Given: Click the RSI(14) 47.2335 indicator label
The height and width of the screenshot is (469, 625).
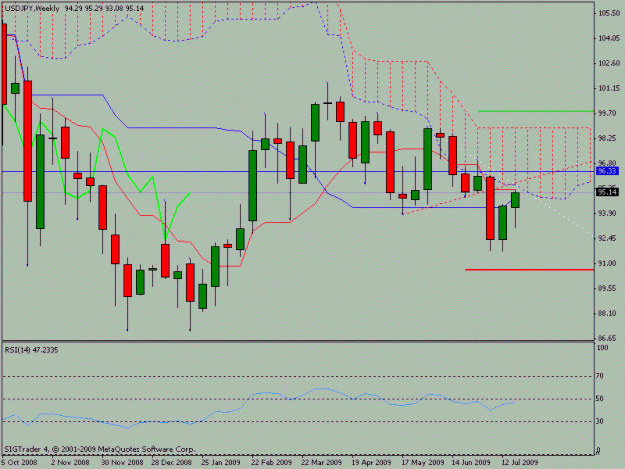Looking at the screenshot, I should 31,350.
